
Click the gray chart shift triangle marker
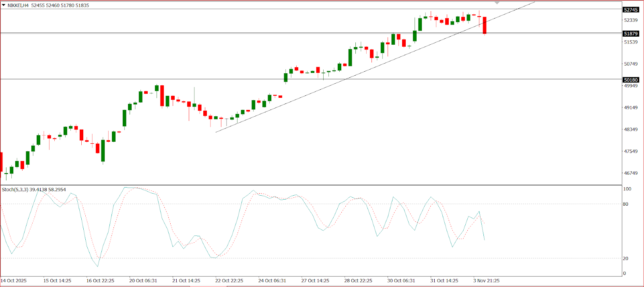click(x=497, y=3)
